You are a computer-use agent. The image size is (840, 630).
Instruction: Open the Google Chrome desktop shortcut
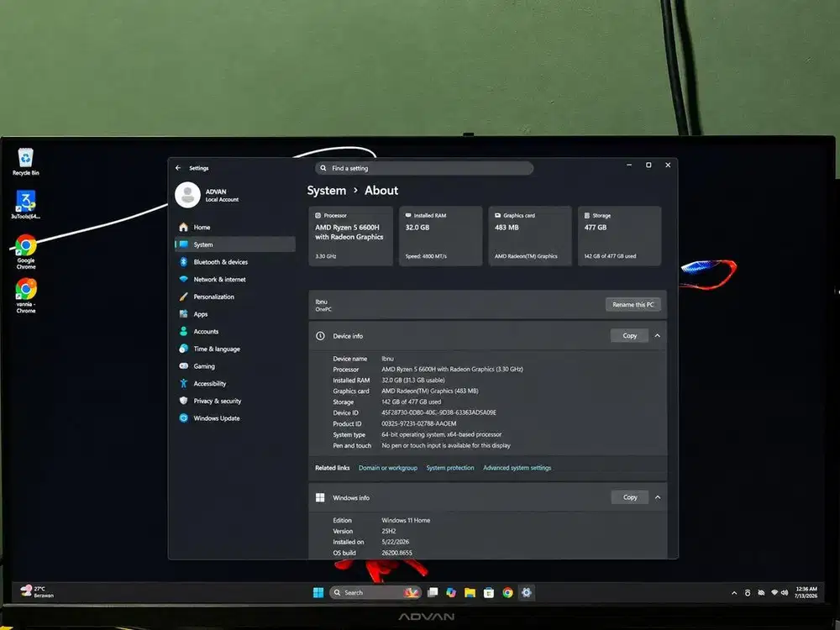[25, 252]
